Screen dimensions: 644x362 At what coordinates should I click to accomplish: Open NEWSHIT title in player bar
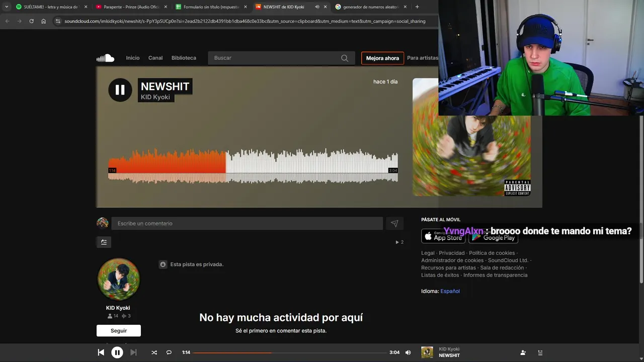[449, 355]
